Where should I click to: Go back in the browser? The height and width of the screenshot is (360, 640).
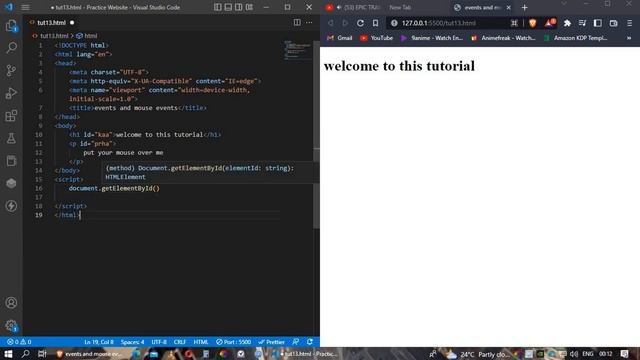(330, 23)
